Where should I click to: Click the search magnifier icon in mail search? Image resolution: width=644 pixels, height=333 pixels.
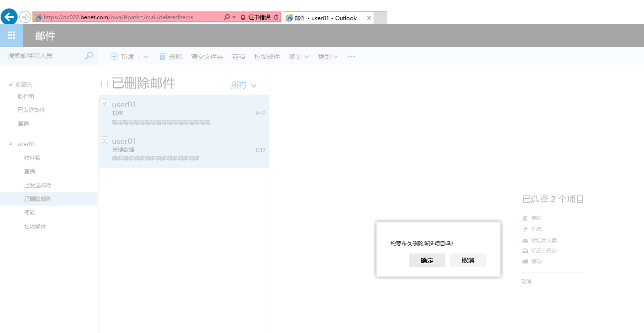point(89,56)
